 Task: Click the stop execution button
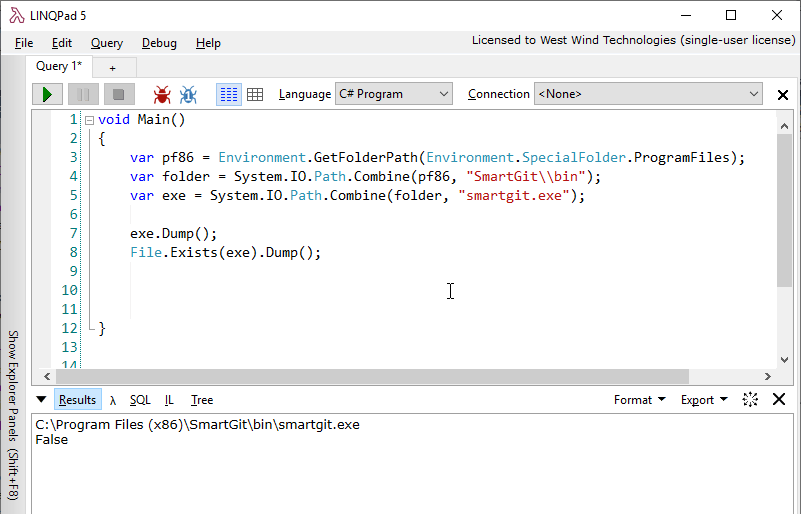pyautogui.click(x=119, y=95)
